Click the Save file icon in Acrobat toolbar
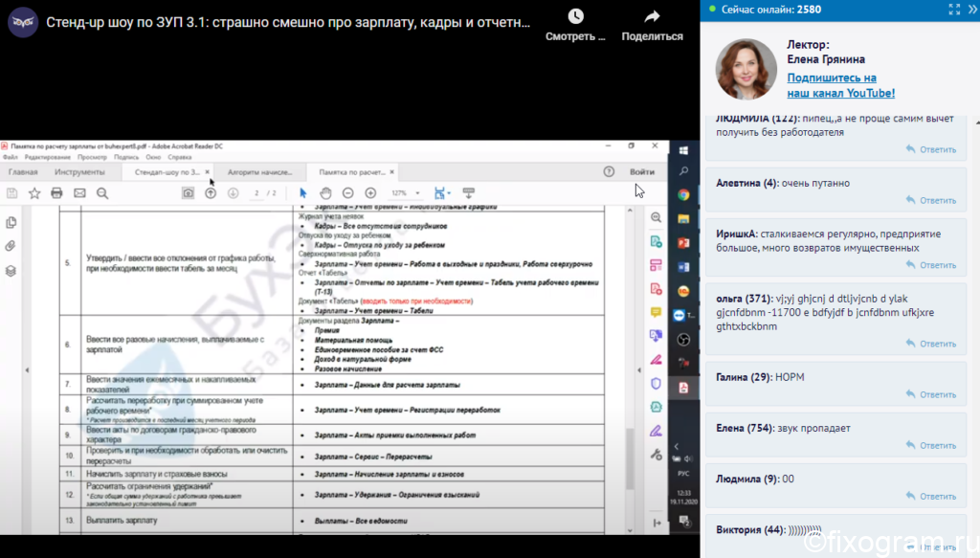Viewport: 980px width, 558px height. pos(11,193)
